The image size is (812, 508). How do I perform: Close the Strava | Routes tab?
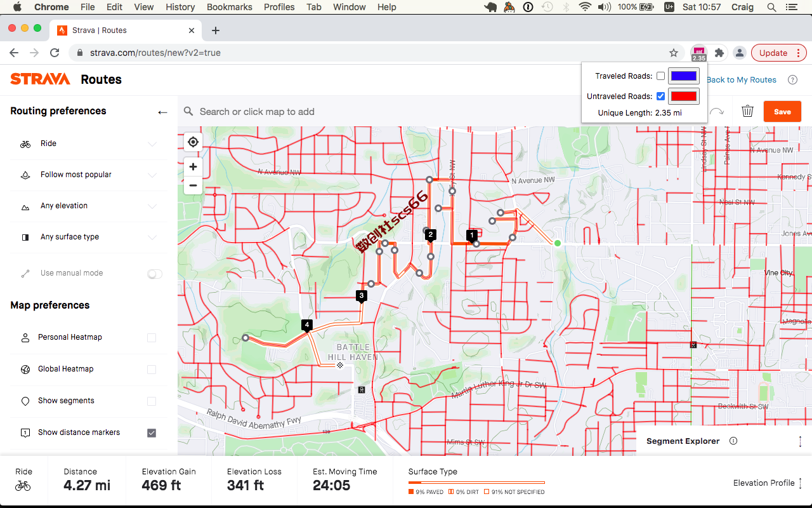point(192,30)
